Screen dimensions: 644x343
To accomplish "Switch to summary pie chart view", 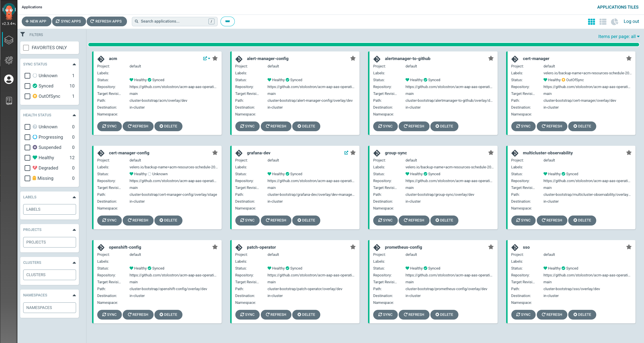I will (x=615, y=22).
